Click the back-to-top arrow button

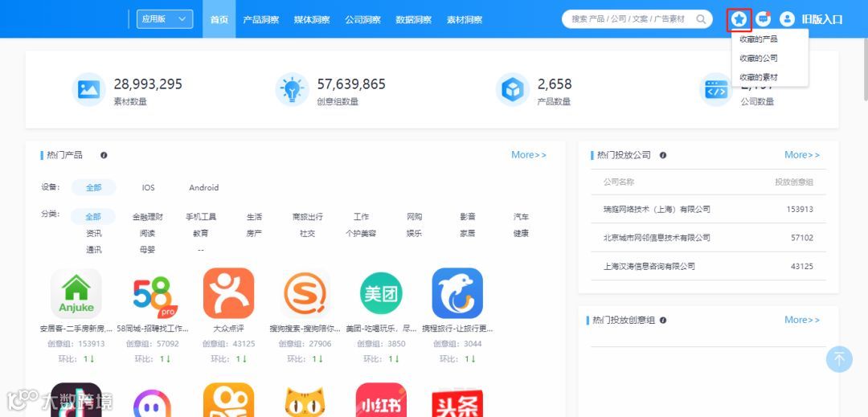tap(839, 359)
